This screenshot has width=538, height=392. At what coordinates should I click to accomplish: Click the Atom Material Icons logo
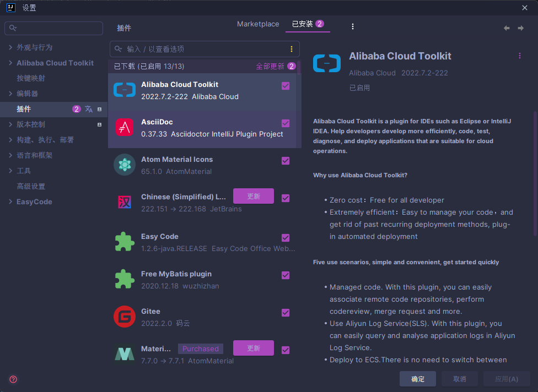pyautogui.click(x=125, y=165)
